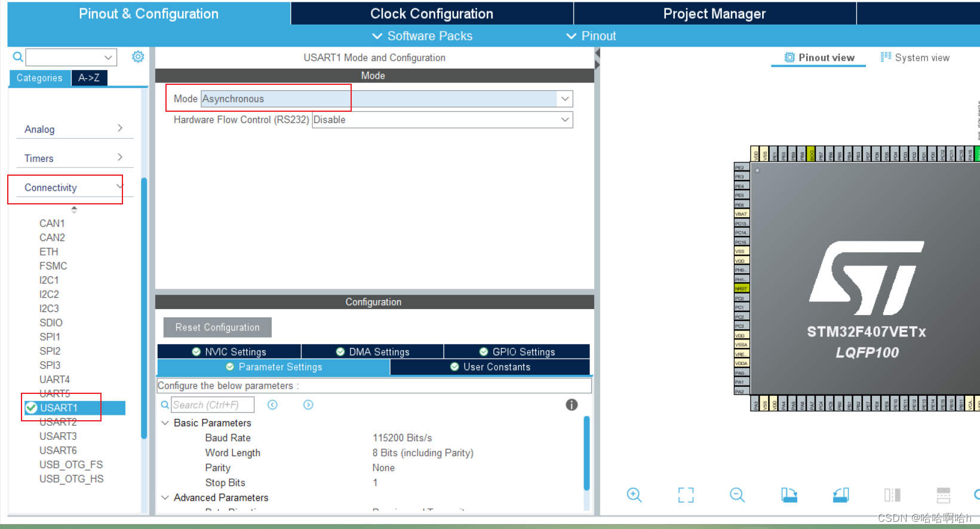Collapse the Basic Parameters section
The width and height of the screenshot is (980, 529).
coord(165,423)
